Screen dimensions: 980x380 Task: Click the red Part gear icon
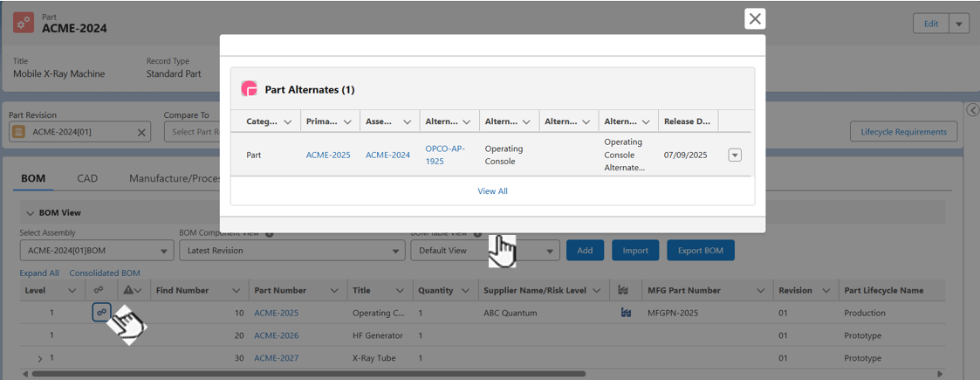[x=24, y=23]
